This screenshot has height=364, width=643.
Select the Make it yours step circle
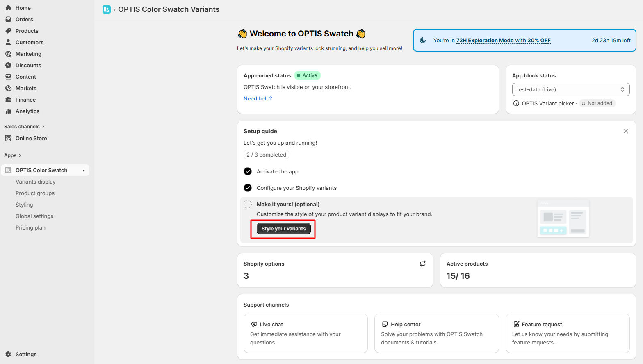tap(248, 204)
